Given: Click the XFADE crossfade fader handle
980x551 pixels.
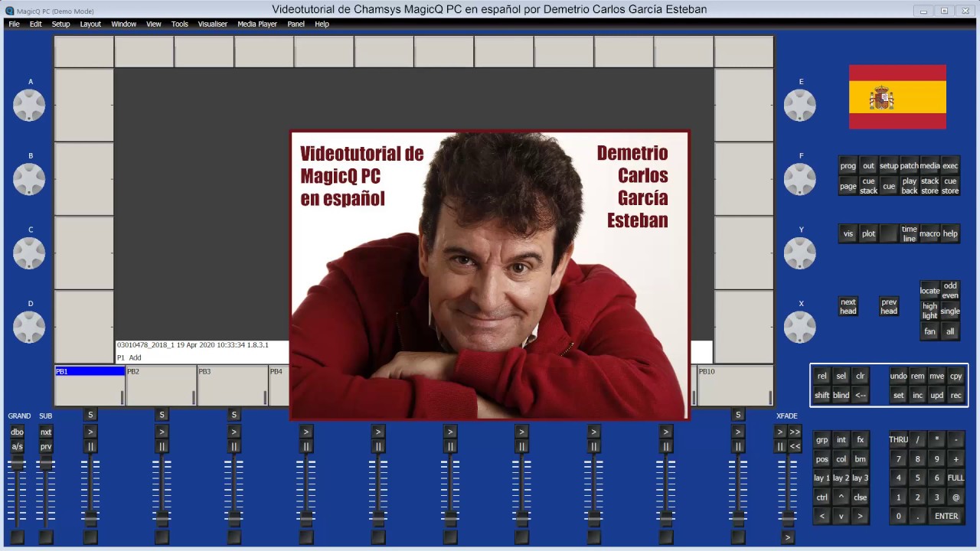Looking at the screenshot, I should 788,518.
